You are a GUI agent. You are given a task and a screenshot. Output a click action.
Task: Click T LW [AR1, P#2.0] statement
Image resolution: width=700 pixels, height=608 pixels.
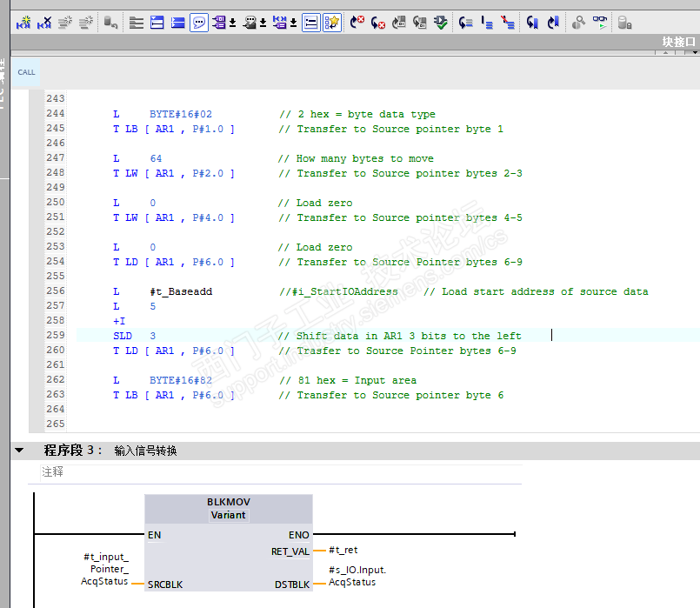click(x=174, y=173)
